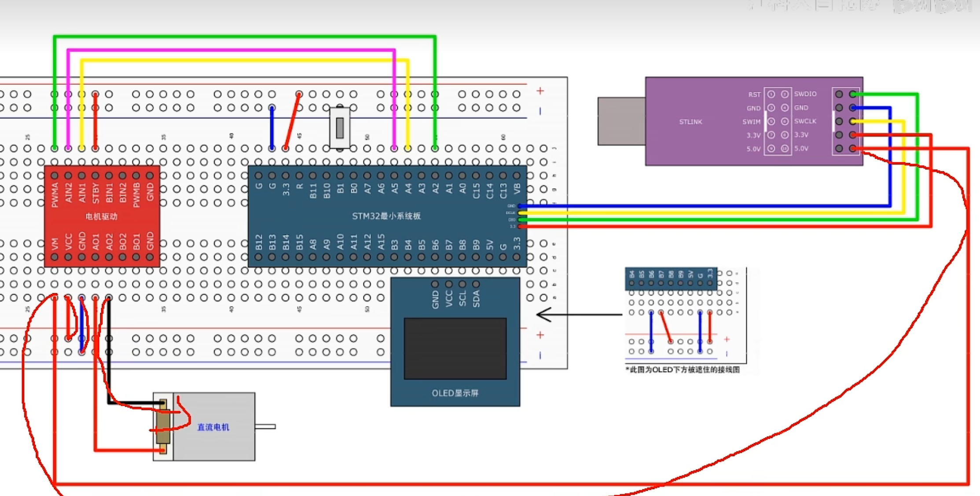
Task: Click the purple STLINK programmer label
Action: pyautogui.click(x=690, y=122)
